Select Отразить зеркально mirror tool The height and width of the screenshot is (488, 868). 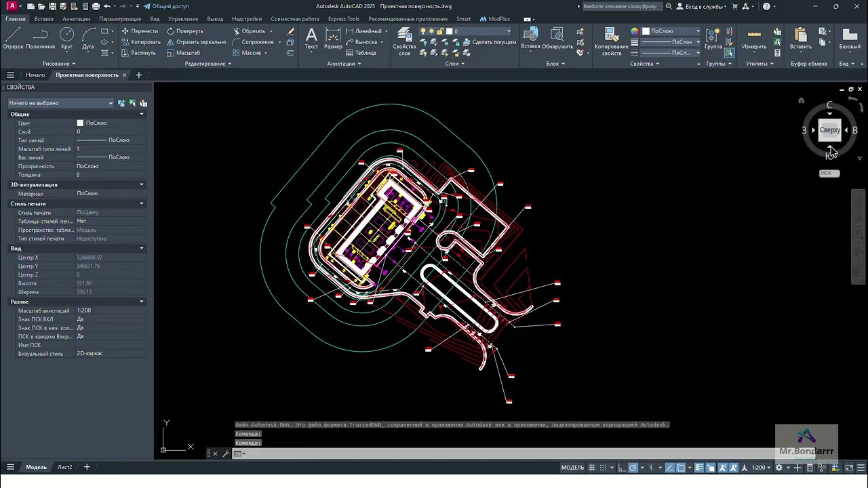tap(197, 42)
